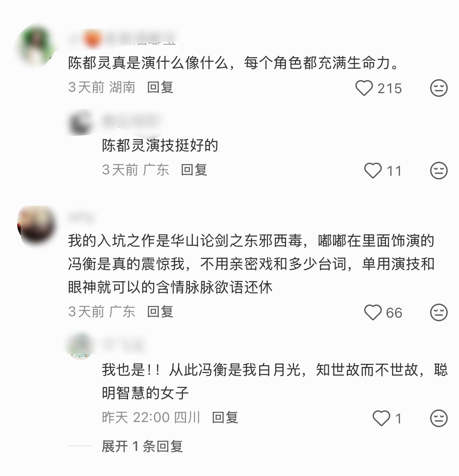459x476 pixels.
Task: Reply to the 湖南 commenter via 回复
Action: pyautogui.click(x=160, y=87)
